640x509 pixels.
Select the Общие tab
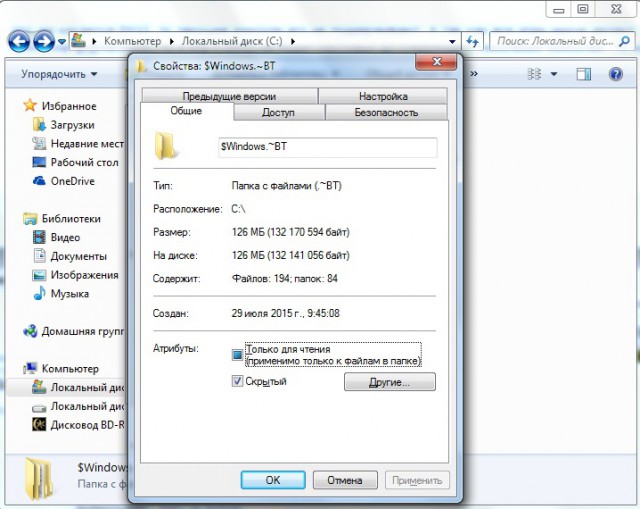(187, 111)
